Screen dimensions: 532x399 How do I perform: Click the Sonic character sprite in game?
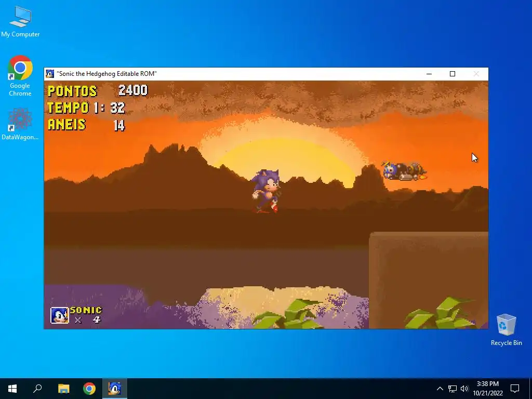(266, 191)
